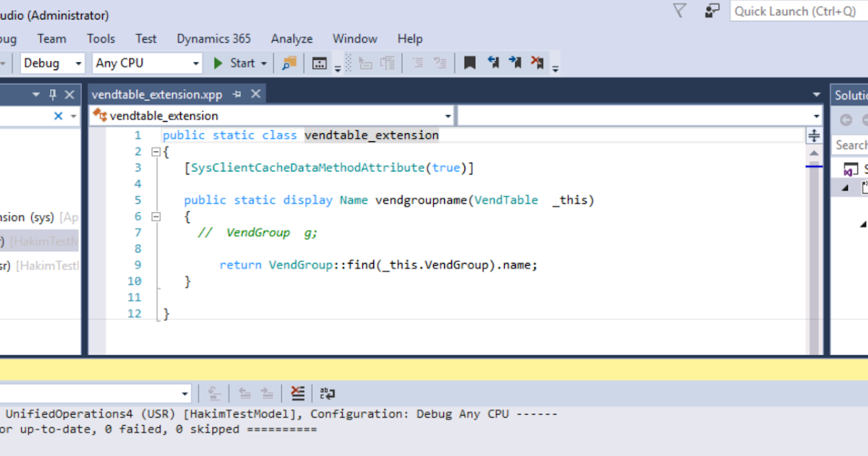The width and height of the screenshot is (868, 456).
Task: Open the Analyze menu
Action: coord(292,38)
